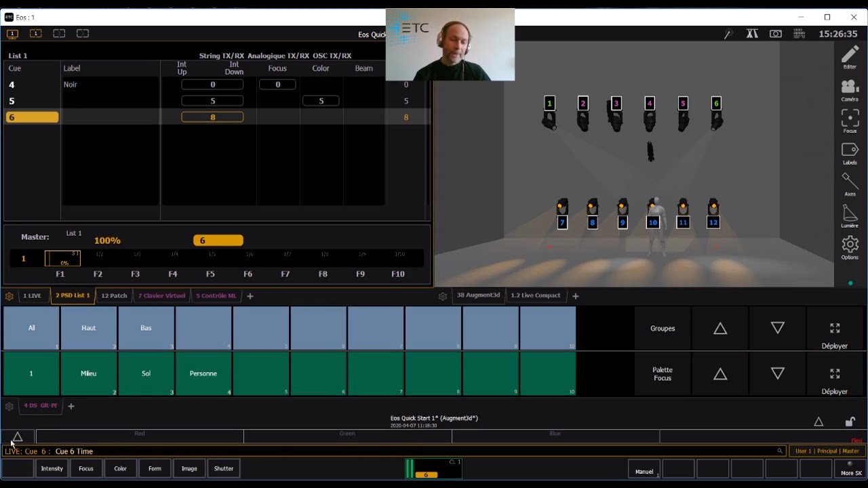Image resolution: width=868 pixels, height=488 pixels.
Task: Toggle Manuel softkey
Action: (644, 468)
